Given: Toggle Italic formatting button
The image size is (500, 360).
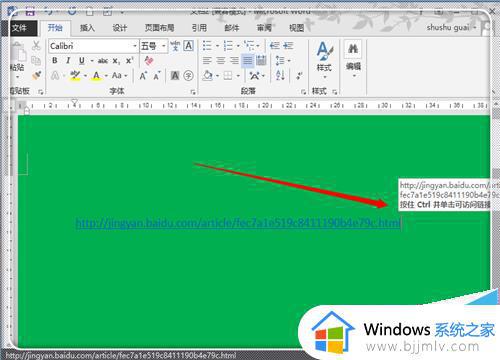Looking at the screenshot, I should click(68, 61).
